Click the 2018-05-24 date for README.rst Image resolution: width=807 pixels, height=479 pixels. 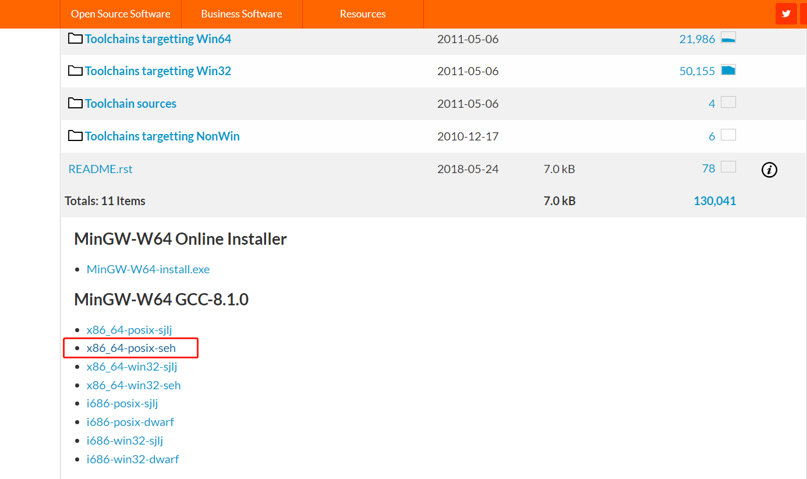pos(468,169)
